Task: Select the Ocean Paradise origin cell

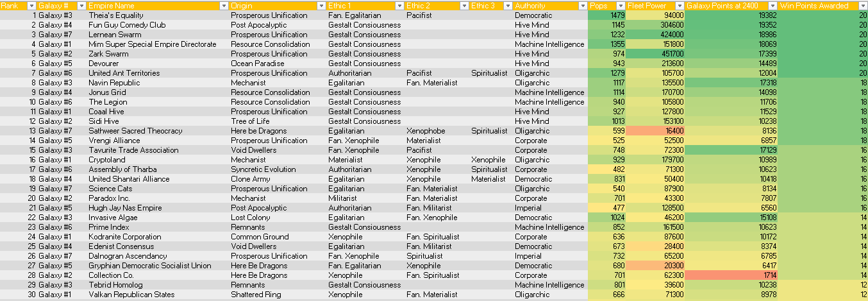Action: tap(278, 64)
